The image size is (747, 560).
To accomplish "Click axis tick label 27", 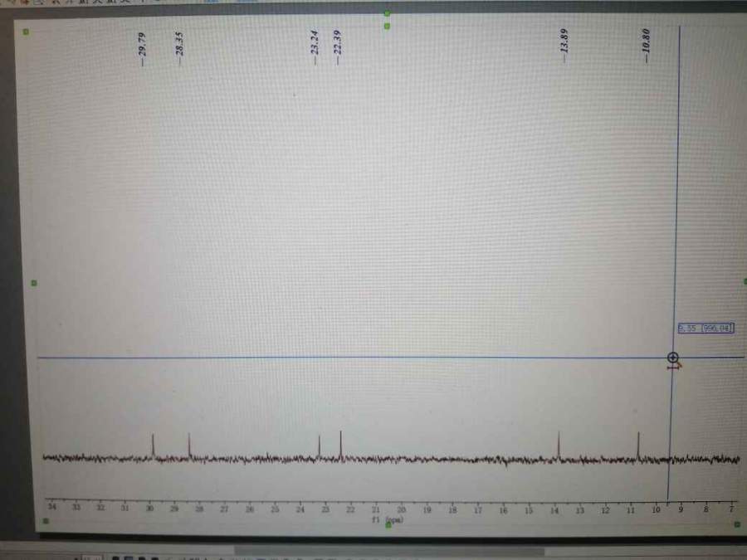I will [224, 509].
